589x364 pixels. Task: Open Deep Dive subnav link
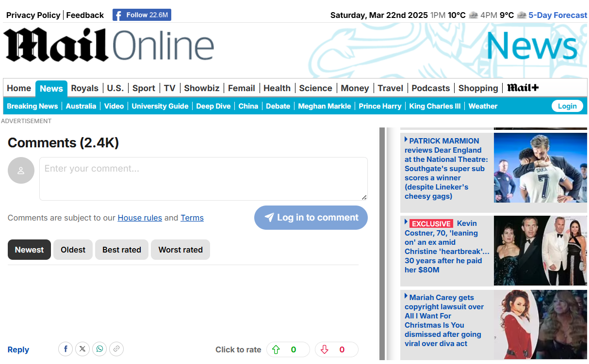click(x=213, y=106)
